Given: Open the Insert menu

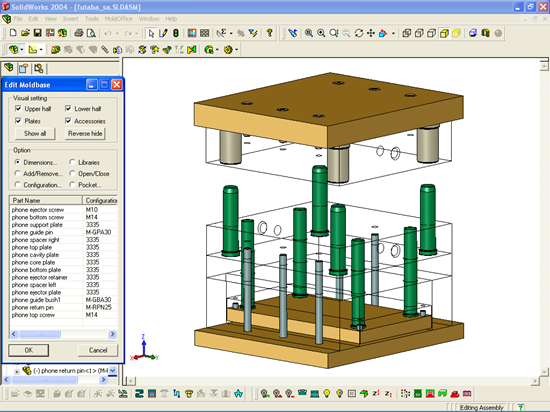Looking at the screenshot, I should [x=71, y=19].
